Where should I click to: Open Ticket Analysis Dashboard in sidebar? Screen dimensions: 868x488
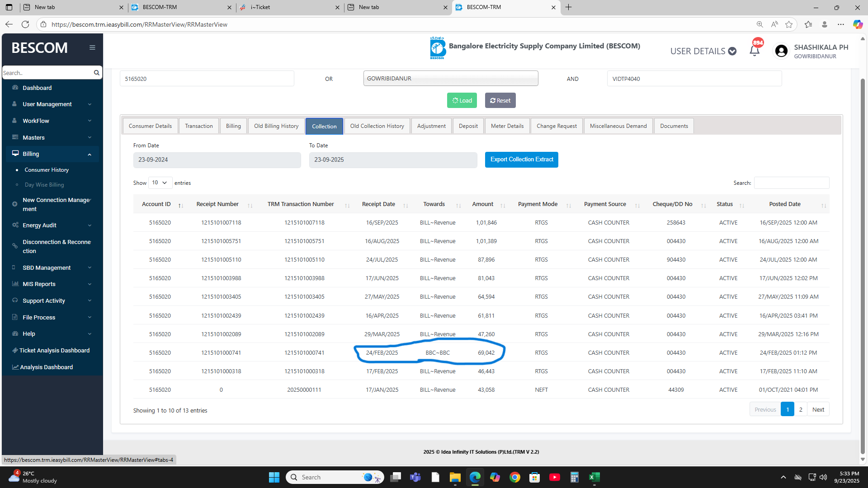pyautogui.click(x=54, y=350)
